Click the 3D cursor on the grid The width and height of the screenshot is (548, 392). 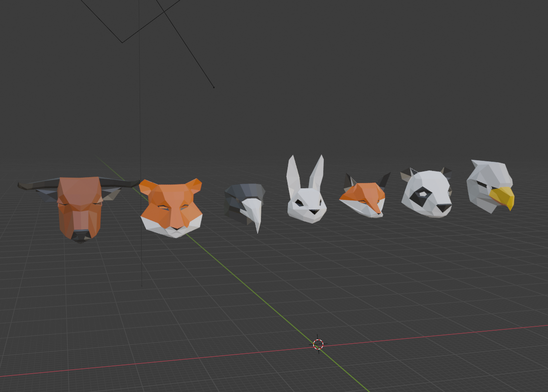pos(318,344)
